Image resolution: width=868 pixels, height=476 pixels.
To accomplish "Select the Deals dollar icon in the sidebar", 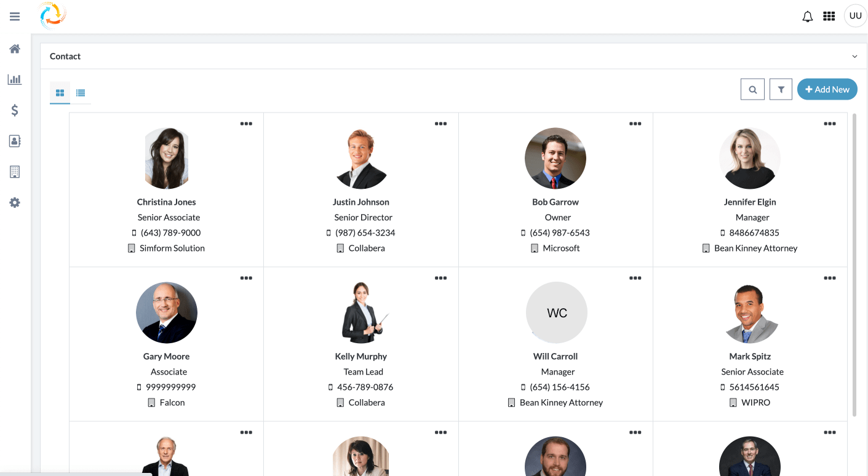I will tap(14, 110).
